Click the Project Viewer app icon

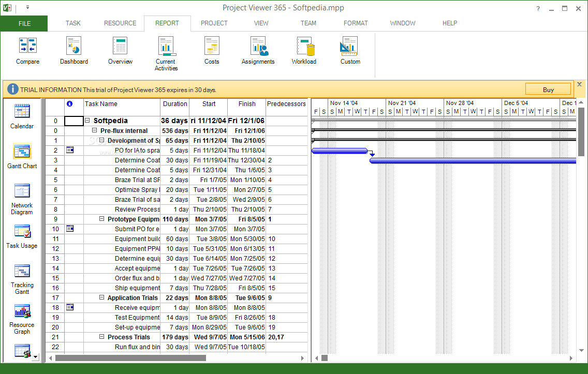[7, 8]
